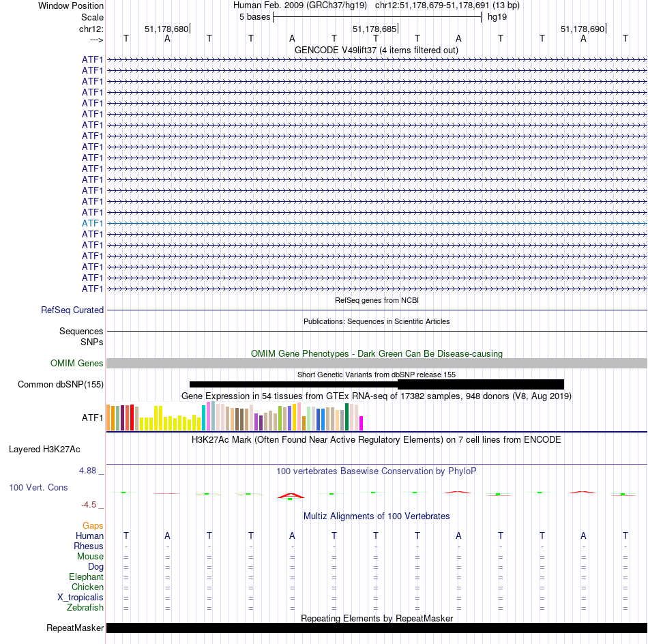The height and width of the screenshot is (644, 648).
Task: Click the black RepeatMasker element bar
Action: pyautogui.click(x=377, y=628)
